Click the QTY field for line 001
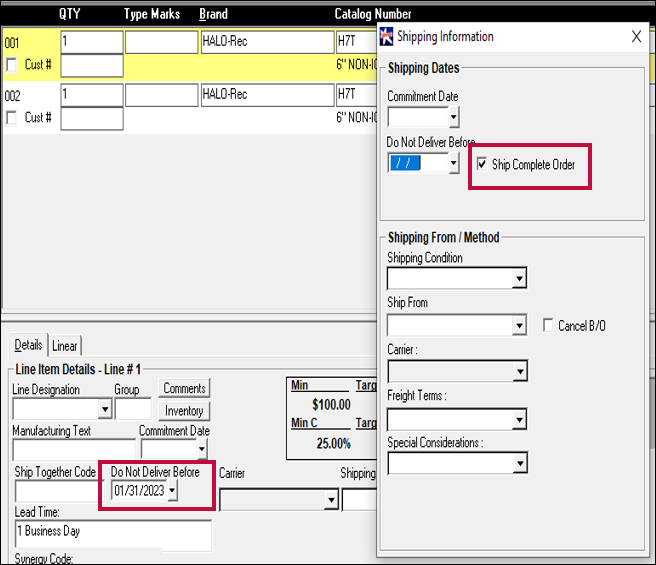Image resolution: width=656 pixels, height=565 pixels. pos(91,42)
